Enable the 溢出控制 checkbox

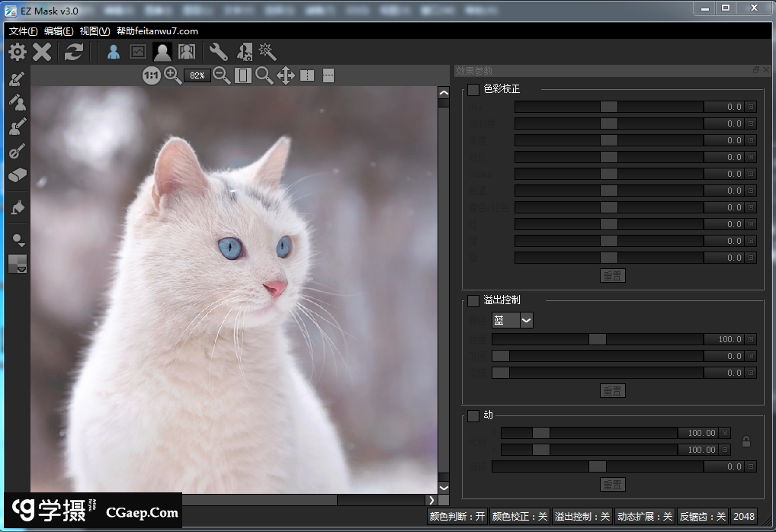(473, 300)
